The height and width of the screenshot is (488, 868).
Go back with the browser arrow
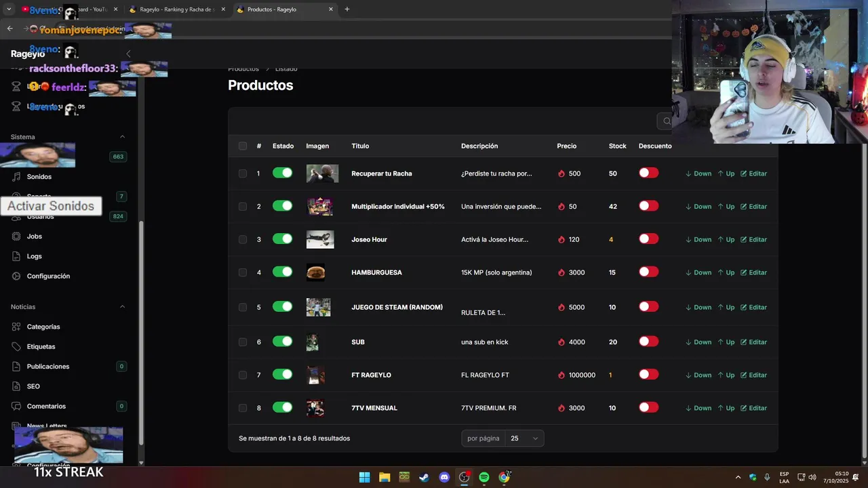pos(9,28)
